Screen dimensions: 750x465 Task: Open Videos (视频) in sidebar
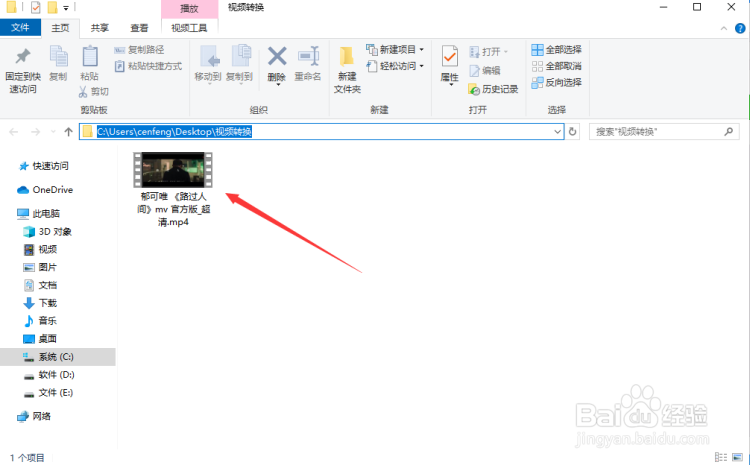pos(41,249)
